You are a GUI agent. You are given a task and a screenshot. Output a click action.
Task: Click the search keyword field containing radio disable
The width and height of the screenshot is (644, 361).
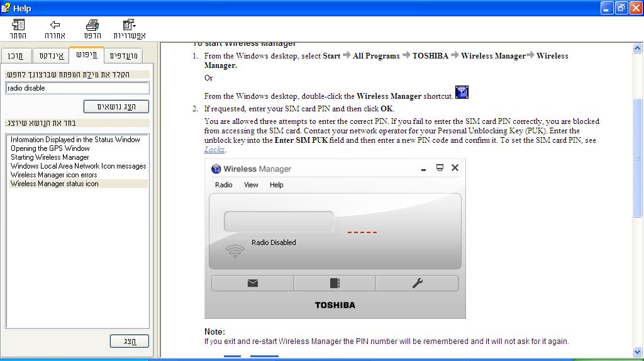77,88
